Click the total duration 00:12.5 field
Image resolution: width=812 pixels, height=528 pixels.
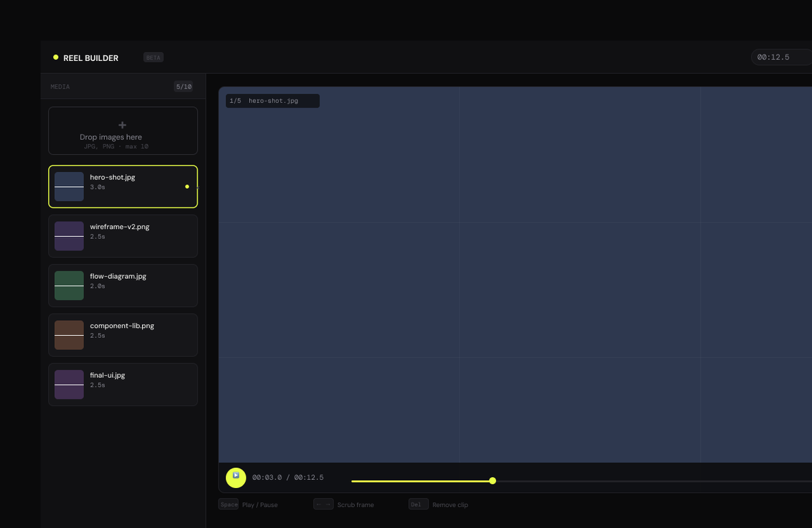click(x=782, y=57)
